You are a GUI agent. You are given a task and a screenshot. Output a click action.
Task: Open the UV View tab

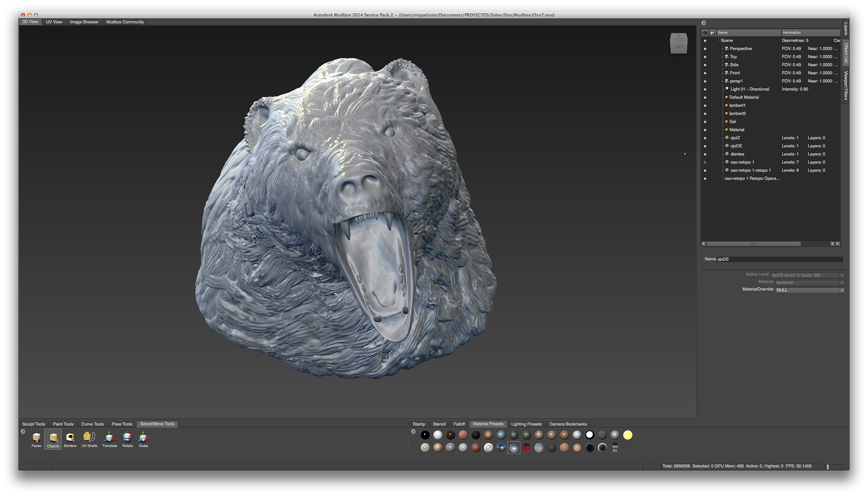pyautogui.click(x=54, y=22)
